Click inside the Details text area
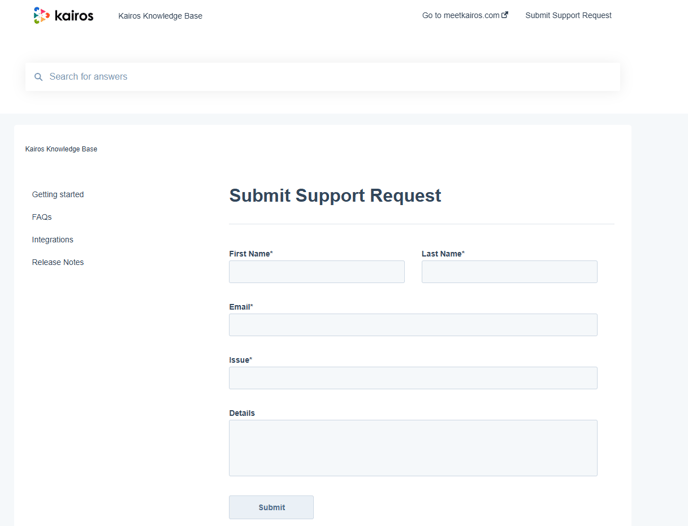This screenshot has width=688, height=526. point(413,448)
